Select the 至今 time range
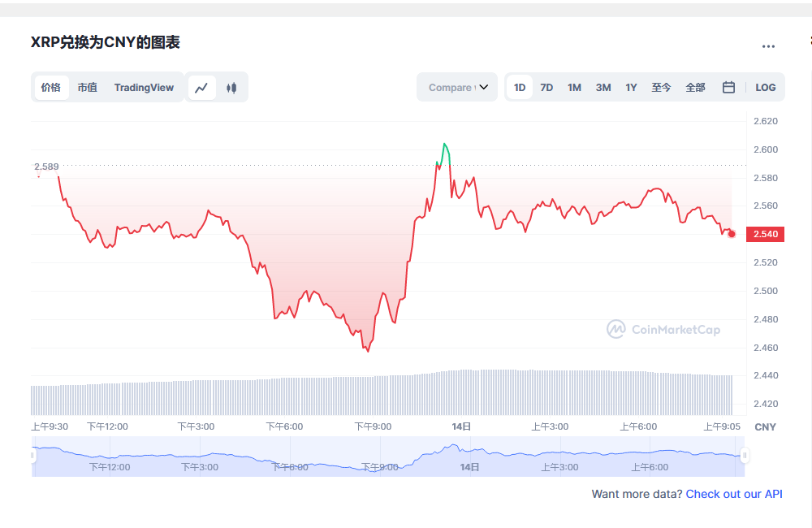The height and width of the screenshot is (528, 812). click(662, 87)
